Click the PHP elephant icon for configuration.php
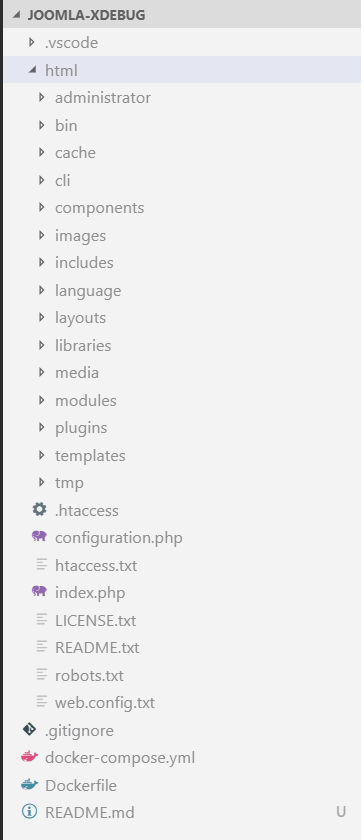This screenshot has height=840, width=364. (39, 537)
